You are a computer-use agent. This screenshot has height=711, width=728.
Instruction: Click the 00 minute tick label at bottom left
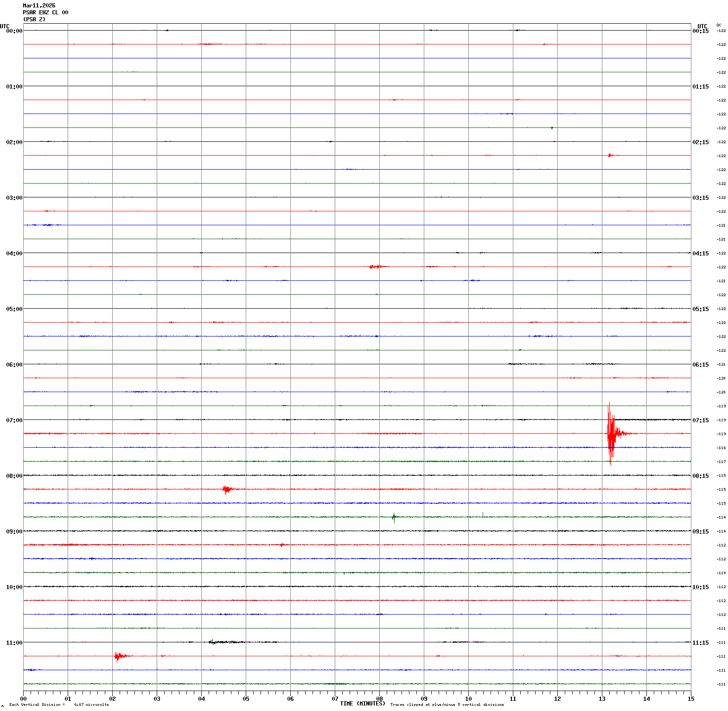(23, 699)
